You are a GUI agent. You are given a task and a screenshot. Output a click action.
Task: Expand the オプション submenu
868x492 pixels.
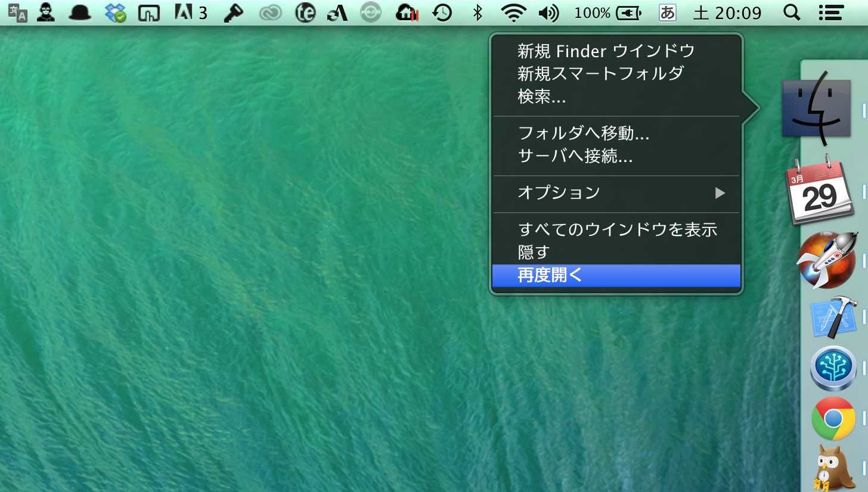pos(616,193)
